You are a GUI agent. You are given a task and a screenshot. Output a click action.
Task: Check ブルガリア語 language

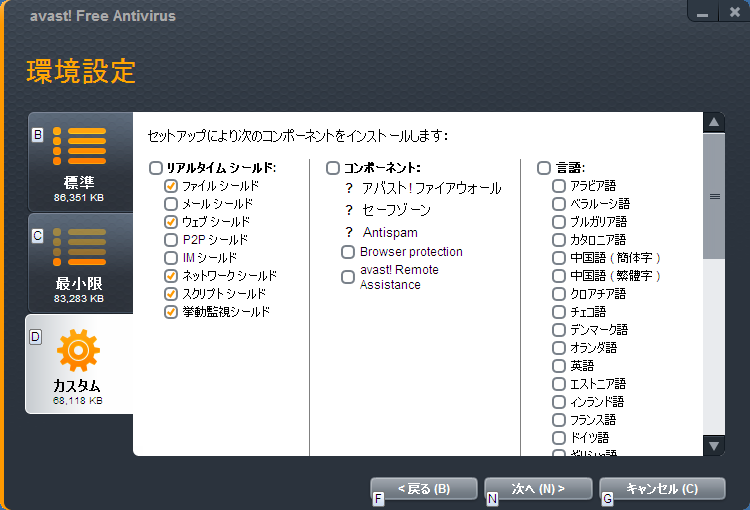pos(559,222)
